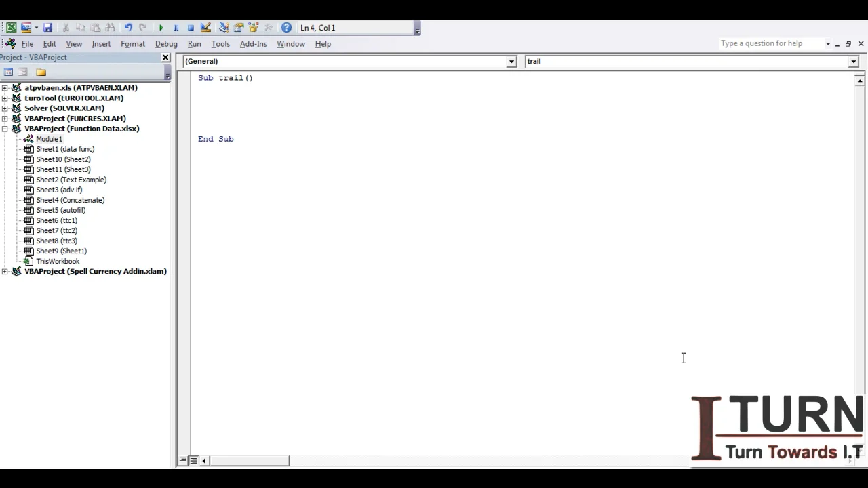Click the Reset (stop) toolbar icon

point(191,28)
